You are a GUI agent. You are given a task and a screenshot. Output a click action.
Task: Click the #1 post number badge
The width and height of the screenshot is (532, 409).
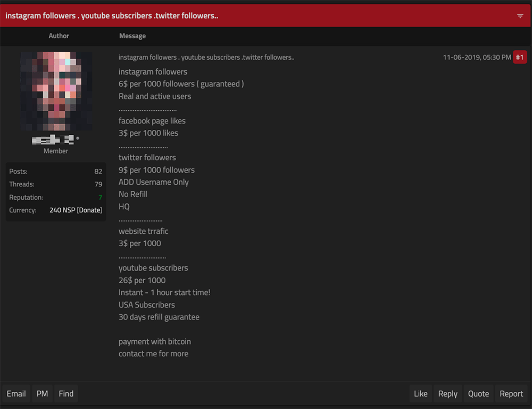[520, 57]
